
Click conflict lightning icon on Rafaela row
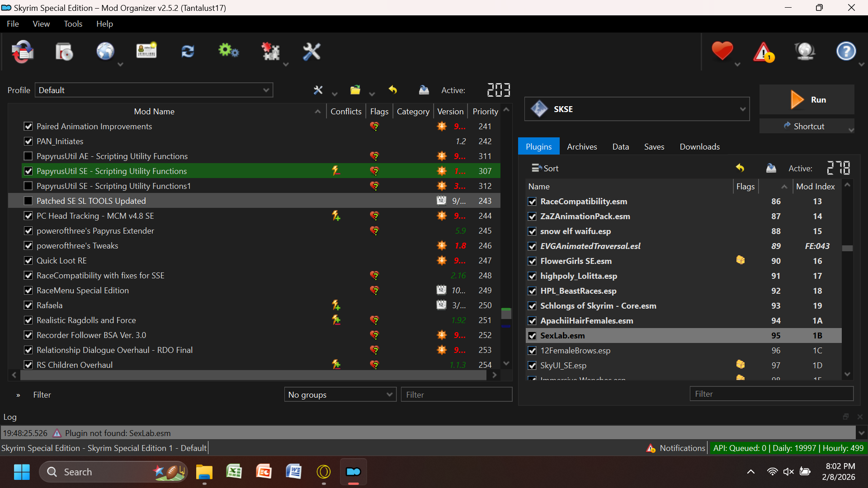click(336, 305)
